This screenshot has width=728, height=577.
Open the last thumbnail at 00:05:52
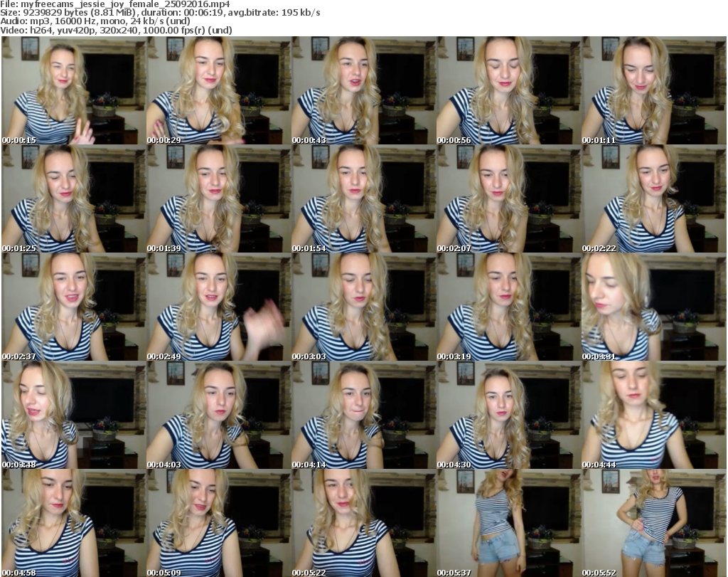click(654, 523)
